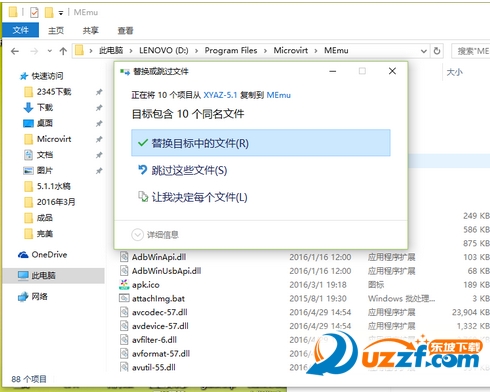
Task: Open the 文件 ribbon tab
Action: point(21,30)
